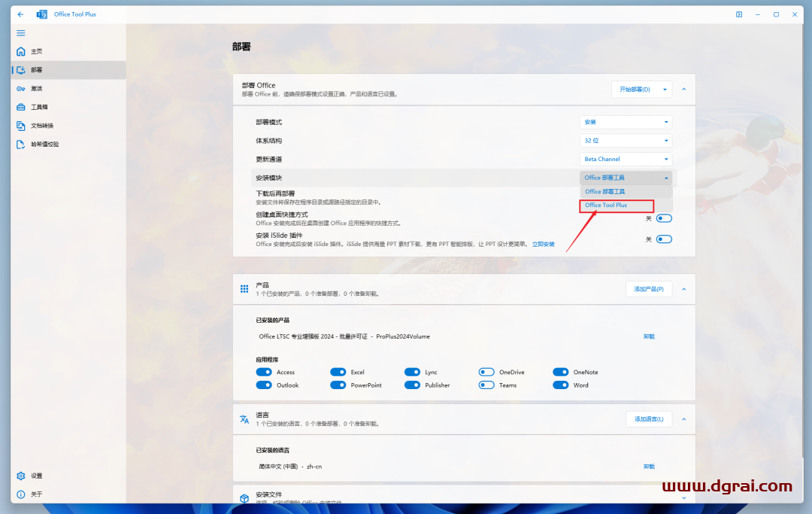812x514 pixels.
Task: Toggle the OneNote application switch
Action: click(x=561, y=372)
